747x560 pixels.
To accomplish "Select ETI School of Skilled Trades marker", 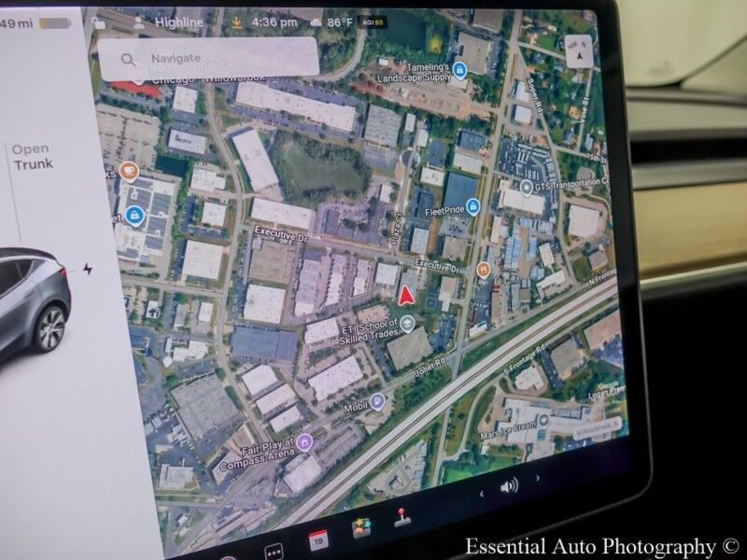I will [x=407, y=324].
